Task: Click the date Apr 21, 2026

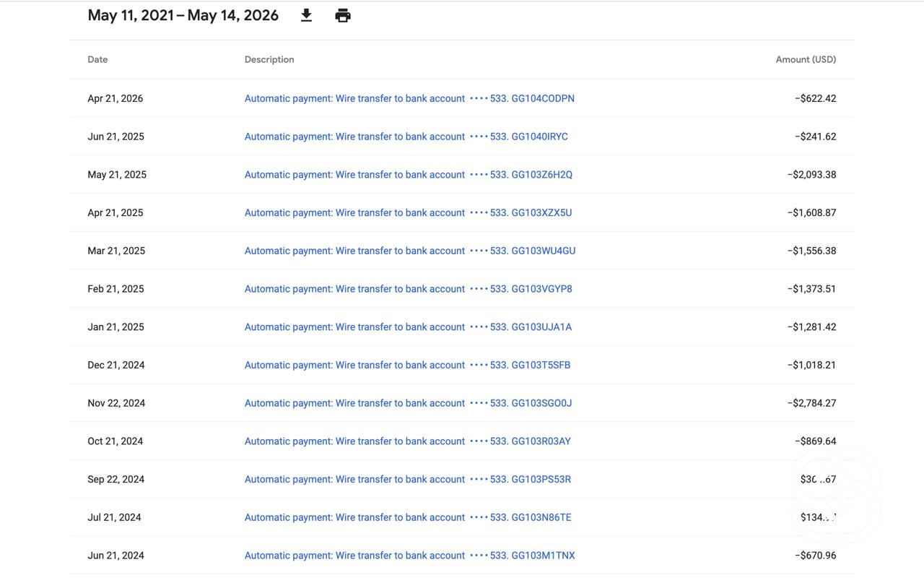Action: point(115,98)
